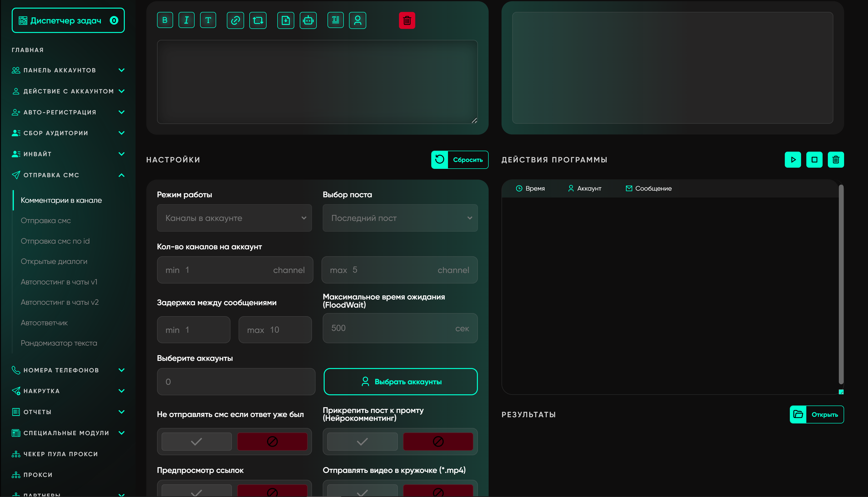
Task: Click the 'Выбрать аккаунты' button
Action: pos(400,381)
